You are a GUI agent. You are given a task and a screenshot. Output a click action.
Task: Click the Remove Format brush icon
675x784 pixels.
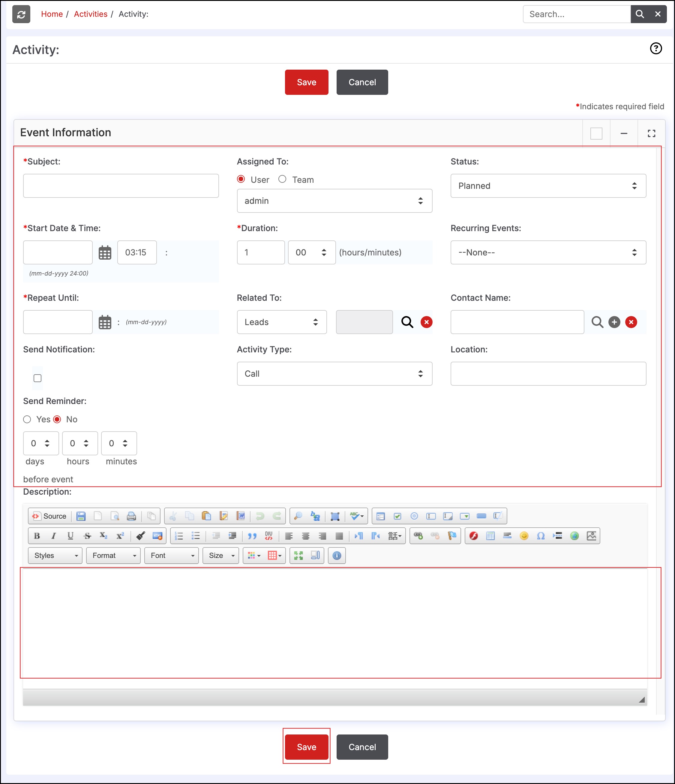(141, 536)
